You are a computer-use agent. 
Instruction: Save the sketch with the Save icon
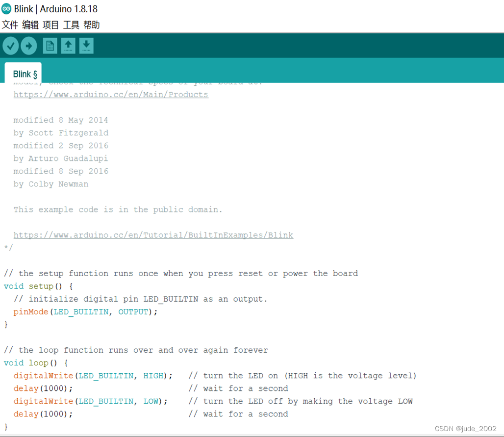[86, 46]
